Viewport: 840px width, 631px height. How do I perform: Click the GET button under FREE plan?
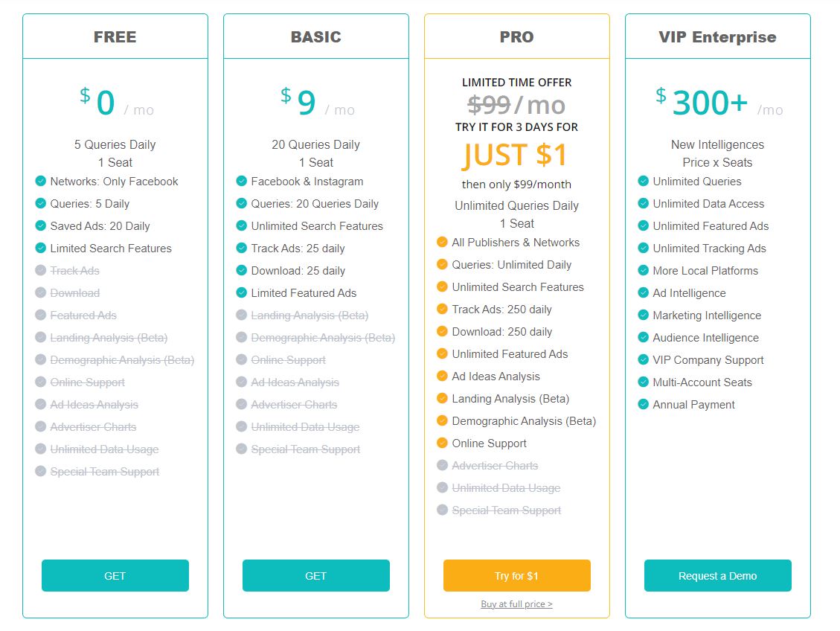point(115,575)
